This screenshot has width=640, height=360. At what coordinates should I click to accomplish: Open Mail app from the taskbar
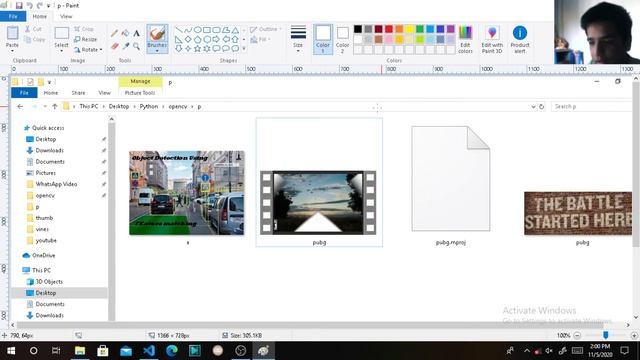pyautogui.click(x=126, y=351)
